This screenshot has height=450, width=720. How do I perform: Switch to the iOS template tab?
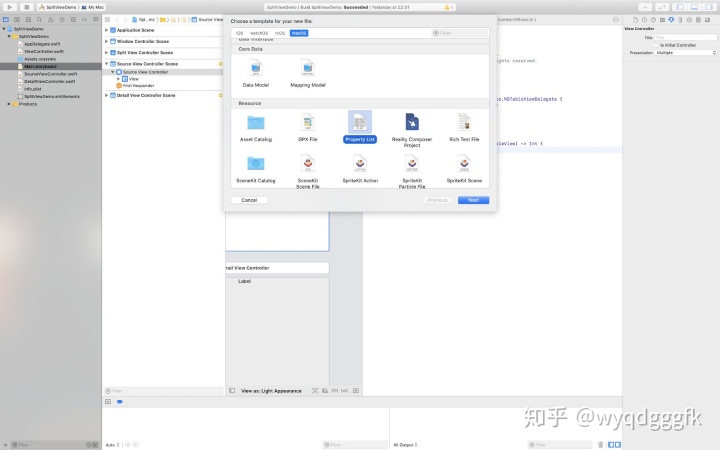[240, 33]
